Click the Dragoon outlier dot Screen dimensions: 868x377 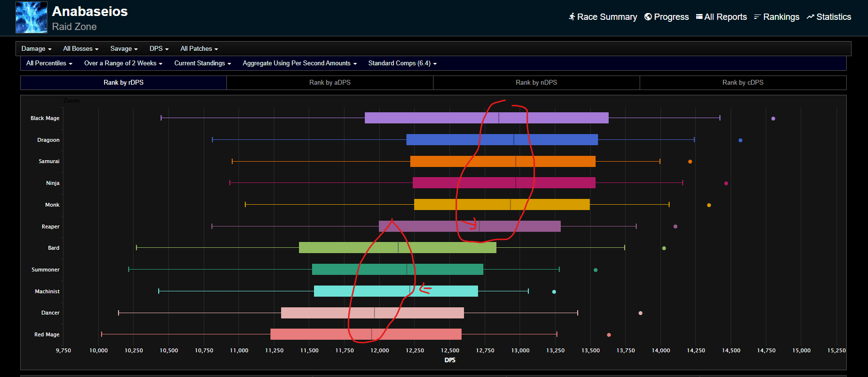click(x=740, y=140)
